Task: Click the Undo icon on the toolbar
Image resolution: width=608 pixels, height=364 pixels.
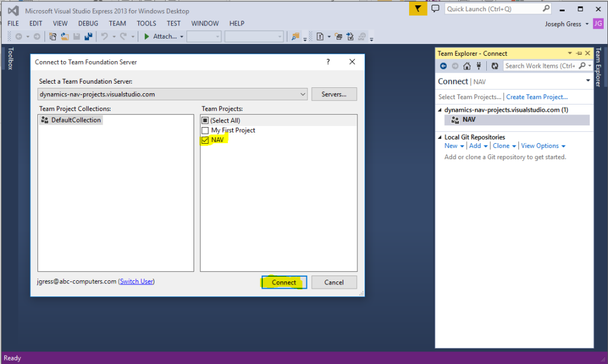Action: pos(104,36)
